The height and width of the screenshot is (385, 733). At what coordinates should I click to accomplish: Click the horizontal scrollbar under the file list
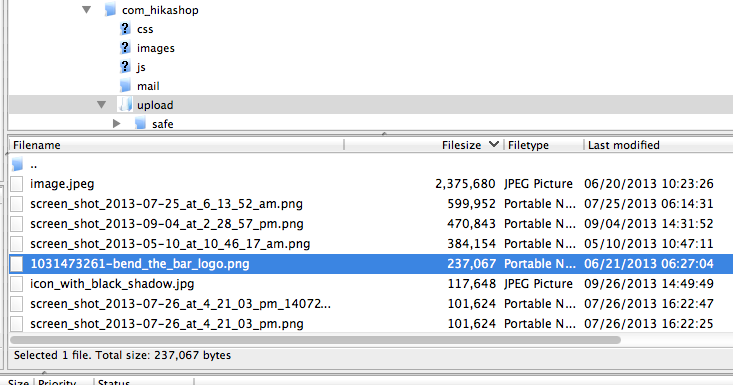316,340
